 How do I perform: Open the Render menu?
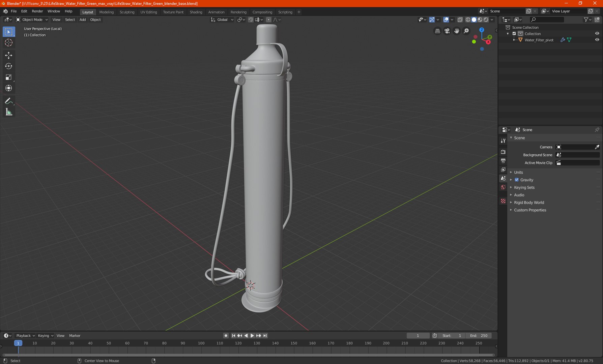(x=37, y=11)
